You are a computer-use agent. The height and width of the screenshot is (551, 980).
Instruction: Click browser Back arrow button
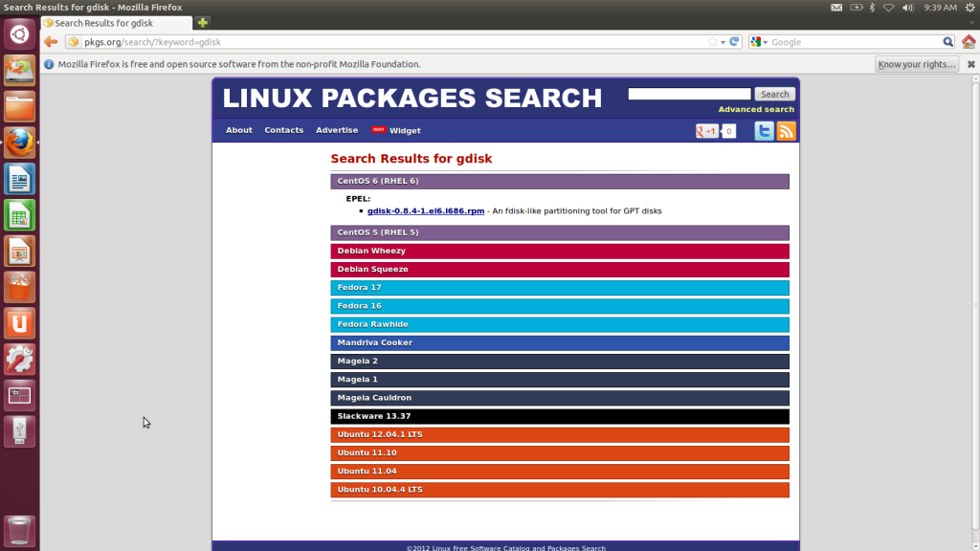pyautogui.click(x=51, y=42)
